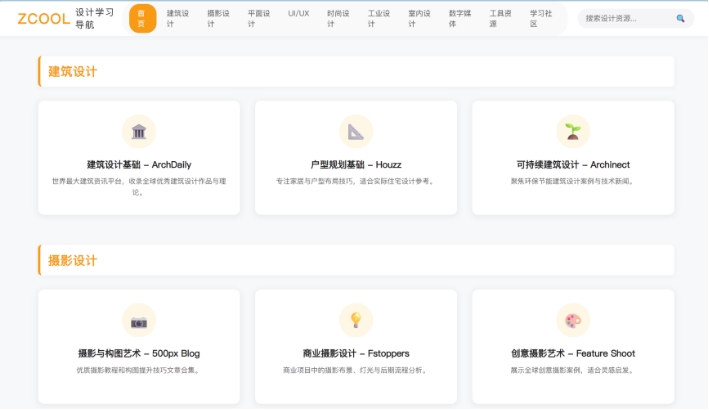Viewport: 709px width, 410px height.
Task: Click the Archinect seedling icon
Action: pyautogui.click(x=573, y=132)
